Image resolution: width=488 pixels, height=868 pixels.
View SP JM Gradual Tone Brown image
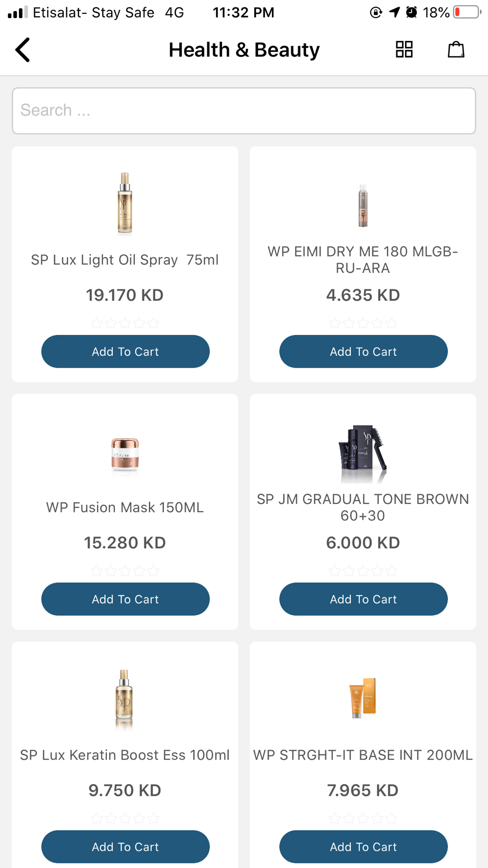click(363, 454)
